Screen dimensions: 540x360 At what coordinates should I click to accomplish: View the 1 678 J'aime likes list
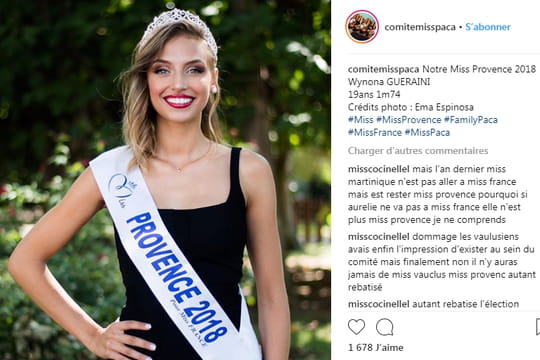tap(375, 348)
